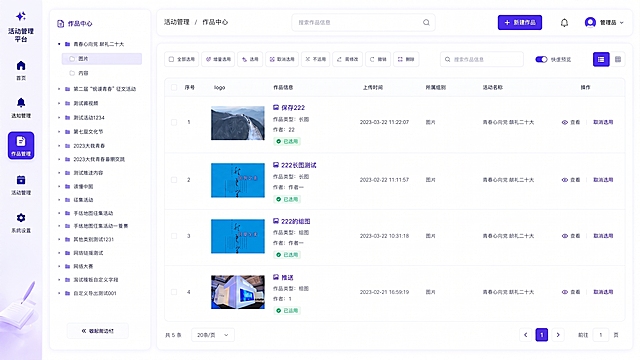
Task: Click the 批量选用 toolbar button
Action: pyautogui.click(x=218, y=59)
